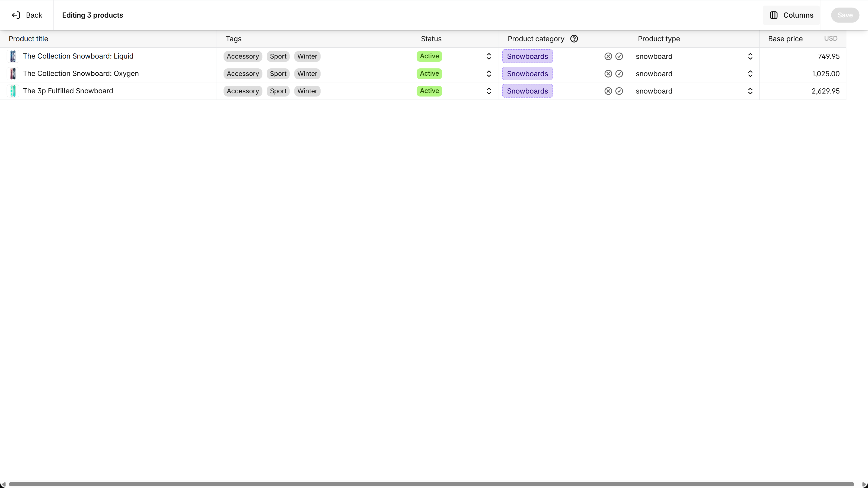
Task: Open the Columns picker
Action: tap(791, 15)
